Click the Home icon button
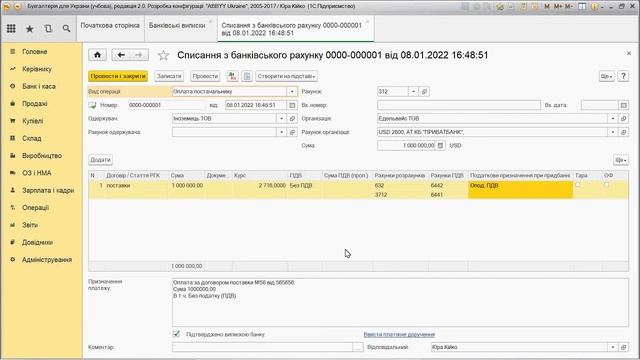640x360 pixels. pos(97,55)
